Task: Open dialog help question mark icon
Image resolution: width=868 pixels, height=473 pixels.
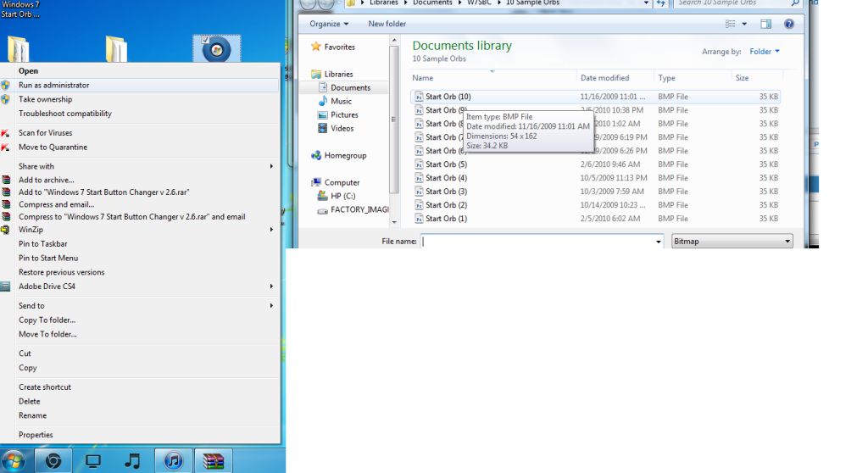Action: coord(789,24)
